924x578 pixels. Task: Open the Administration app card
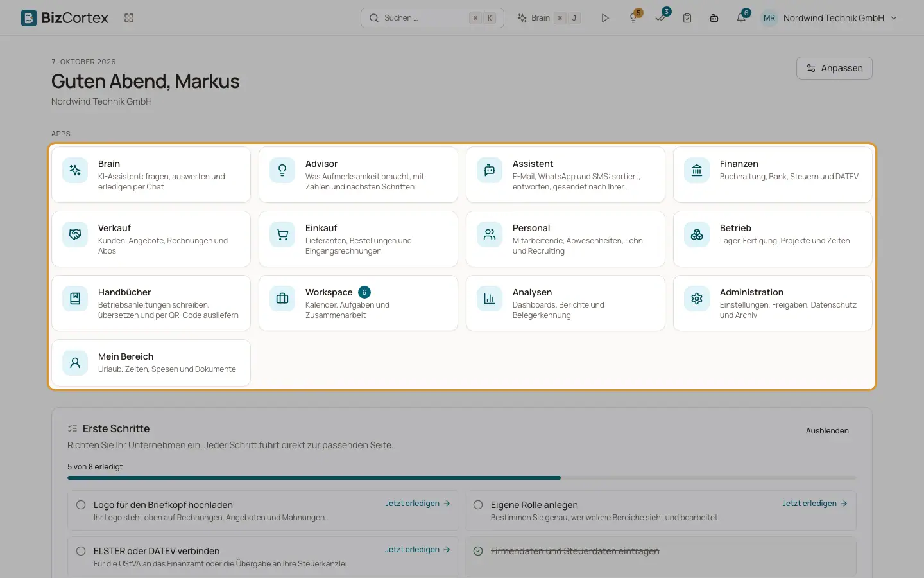coord(773,303)
